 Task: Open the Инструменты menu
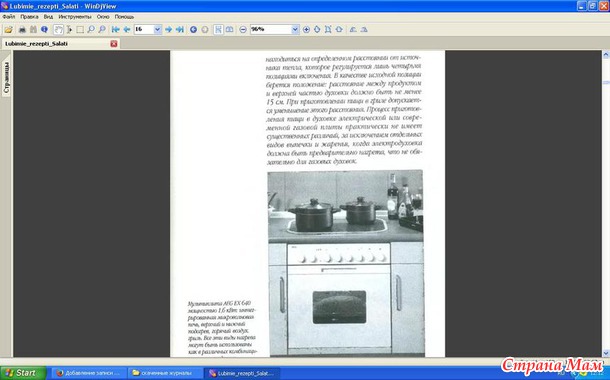click(75, 17)
